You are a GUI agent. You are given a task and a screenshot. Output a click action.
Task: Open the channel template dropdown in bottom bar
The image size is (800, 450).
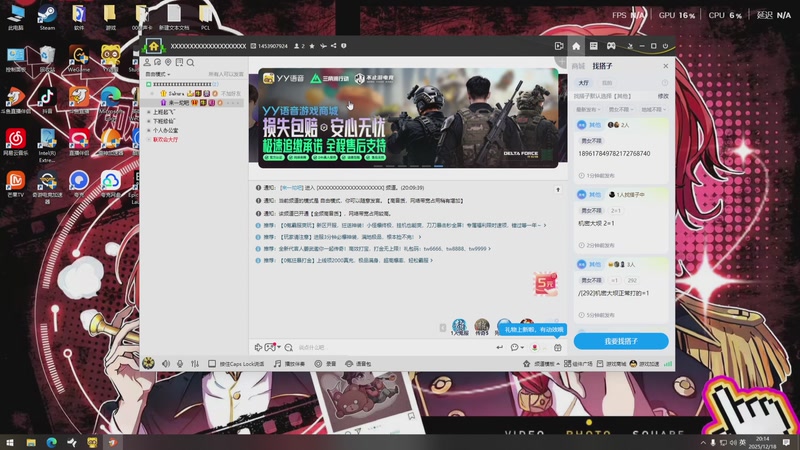(541, 364)
